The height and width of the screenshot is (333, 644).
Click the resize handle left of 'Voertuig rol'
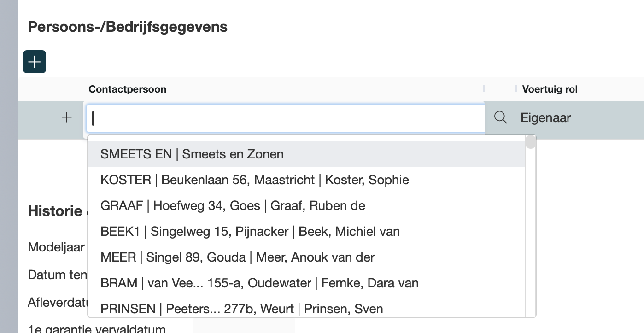click(516, 89)
